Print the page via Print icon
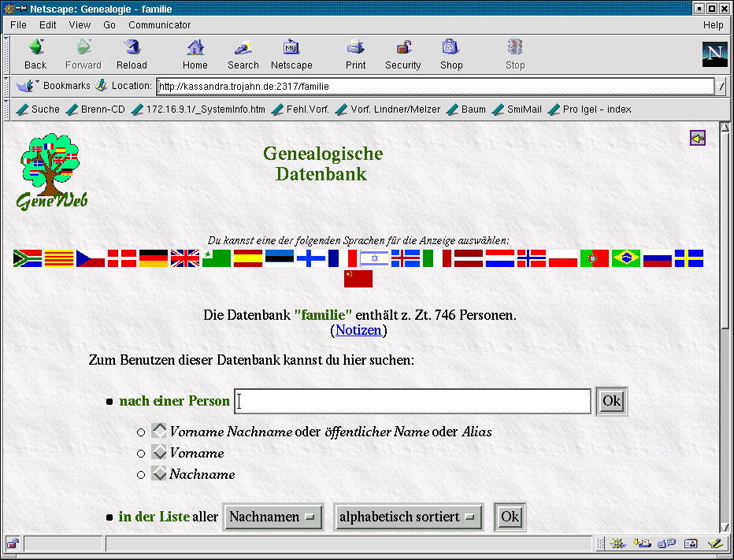 [x=356, y=47]
